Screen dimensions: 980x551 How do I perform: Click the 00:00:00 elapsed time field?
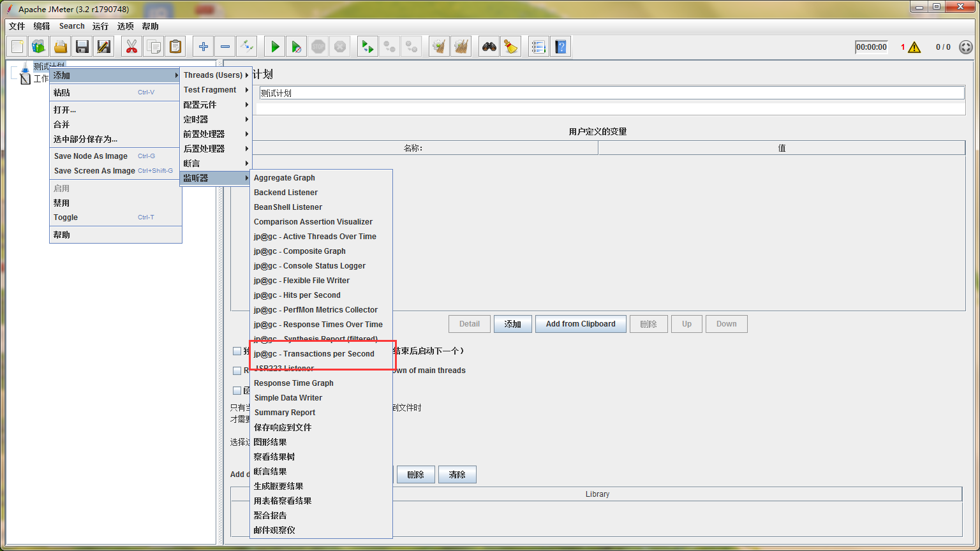[872, 47]
